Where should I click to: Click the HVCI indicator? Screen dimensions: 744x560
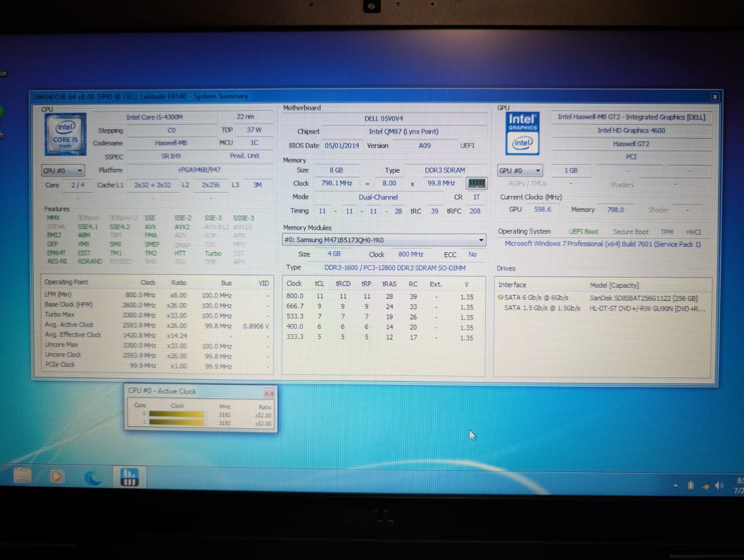tap(693, 232)
